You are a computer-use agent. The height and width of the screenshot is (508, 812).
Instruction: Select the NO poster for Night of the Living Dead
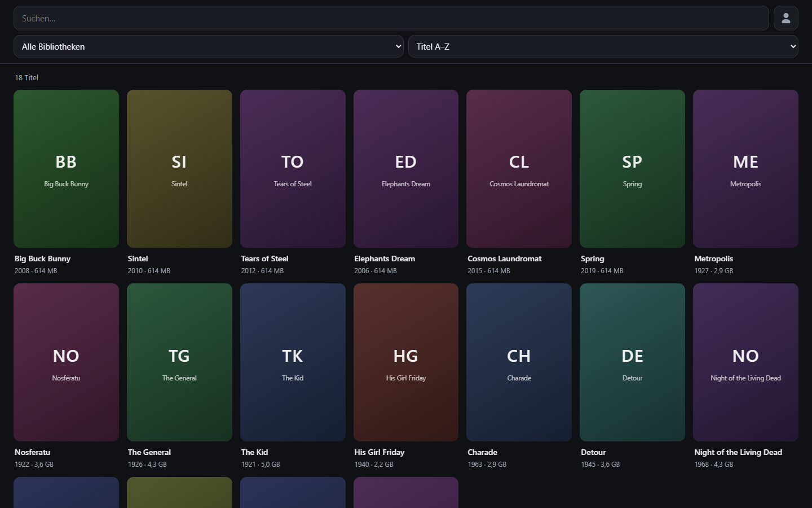(x=745, y=362)
